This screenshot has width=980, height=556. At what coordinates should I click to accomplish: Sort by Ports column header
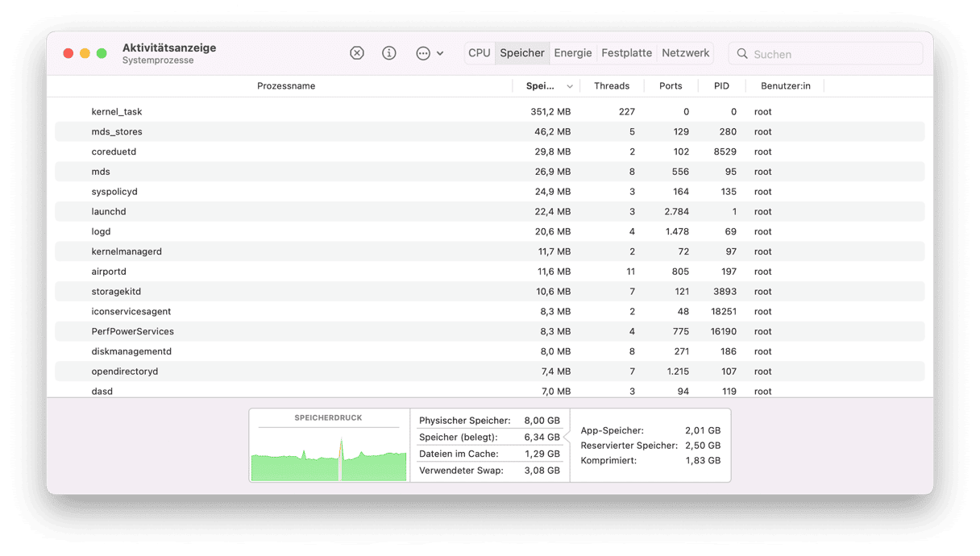[671, 86]
